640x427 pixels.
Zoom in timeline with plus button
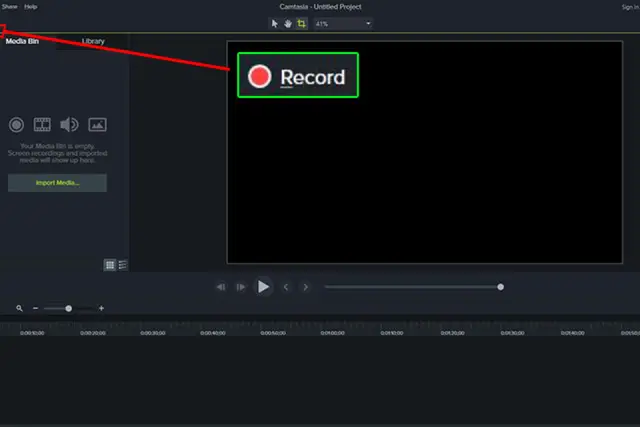pos(101,308)
